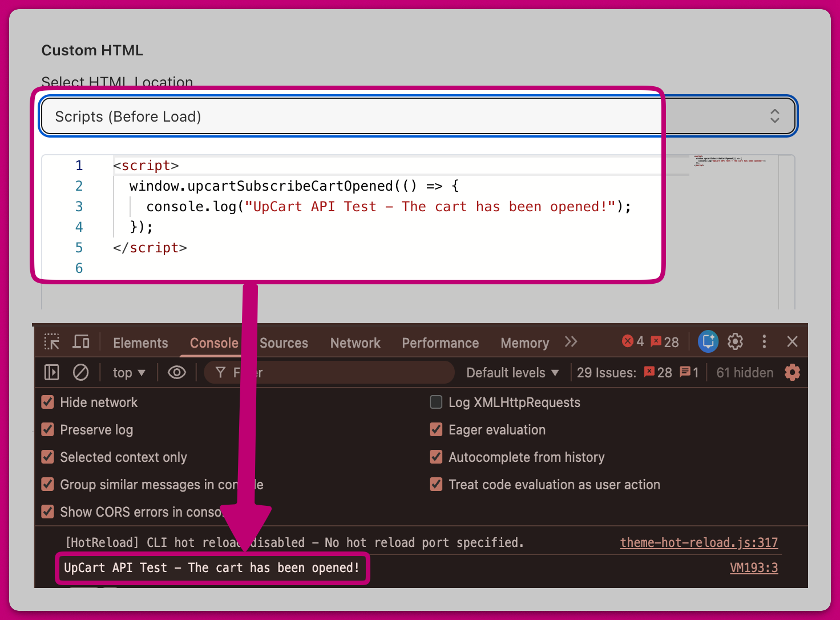This screenshot has width=840, height=620.
Task: Toggle Group similar messages in console
Action: (48, 484)
